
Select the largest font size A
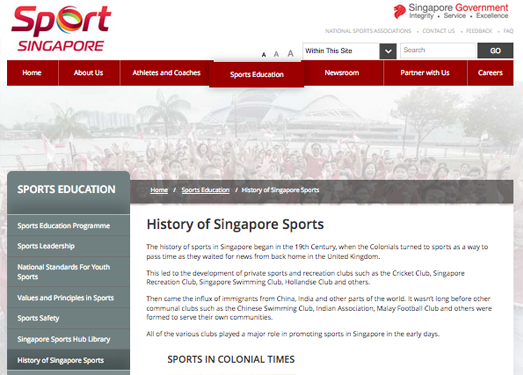coord(291,53)
